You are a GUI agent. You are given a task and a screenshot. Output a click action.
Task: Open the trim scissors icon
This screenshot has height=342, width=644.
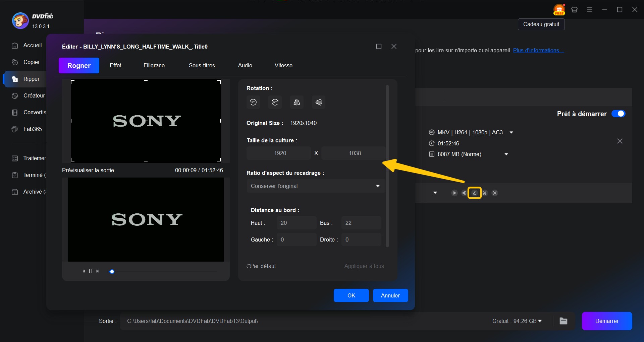(x=485, y=193)
